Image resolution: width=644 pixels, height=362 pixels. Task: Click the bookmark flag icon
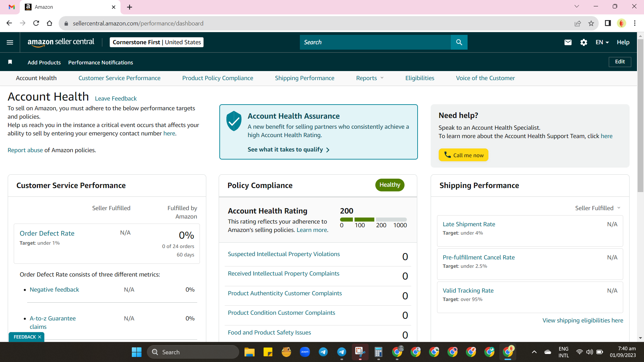[10, 62]
